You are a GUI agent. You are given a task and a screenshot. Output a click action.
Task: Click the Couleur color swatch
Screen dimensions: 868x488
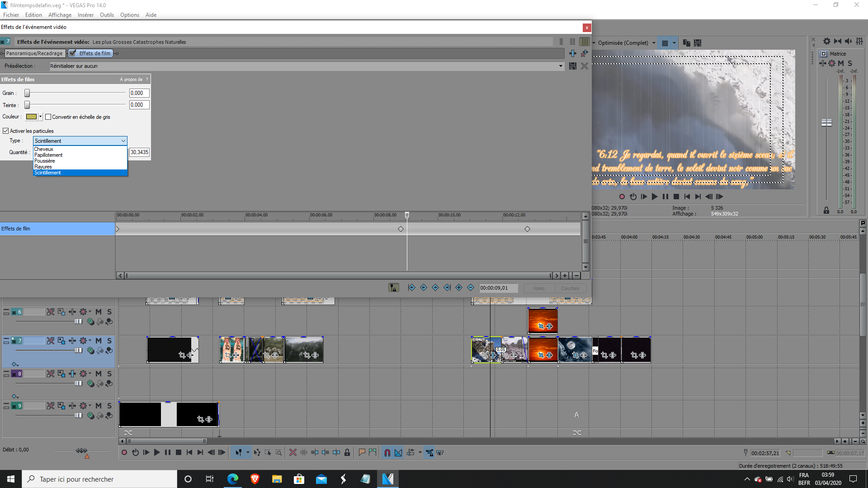pyautogui.click(x=31, y=117)
